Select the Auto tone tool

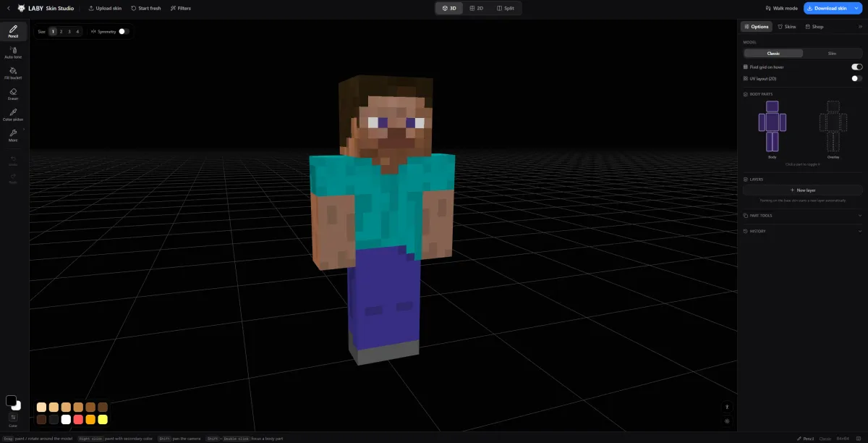click(x=13, y=52)
